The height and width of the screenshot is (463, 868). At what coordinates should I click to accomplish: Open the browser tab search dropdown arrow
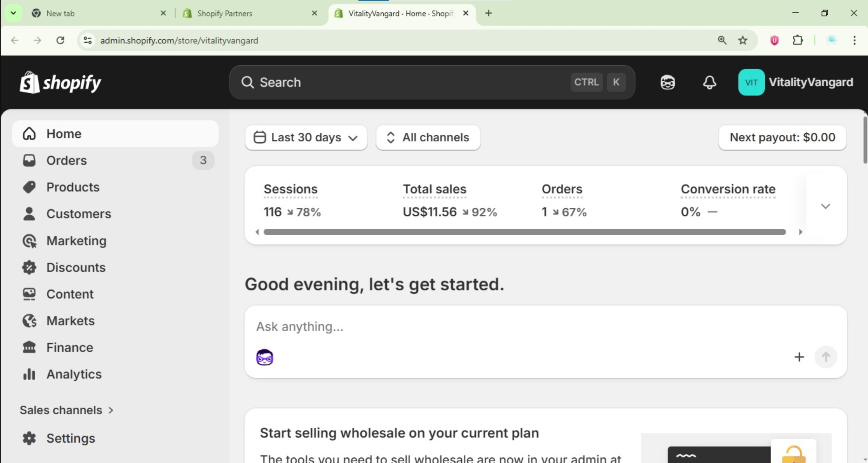[x=13, y=13]
